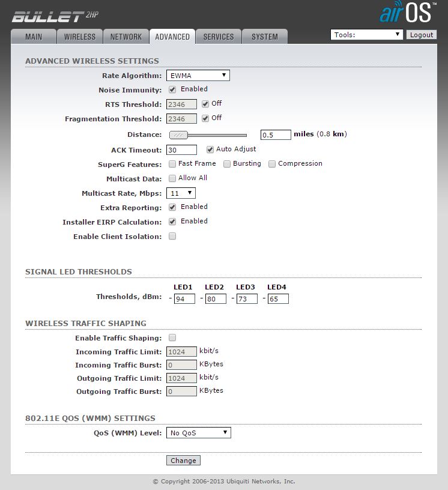Click the LED2 threshold field
Viewport: 448px width, 490px height.
pos(216,299)
